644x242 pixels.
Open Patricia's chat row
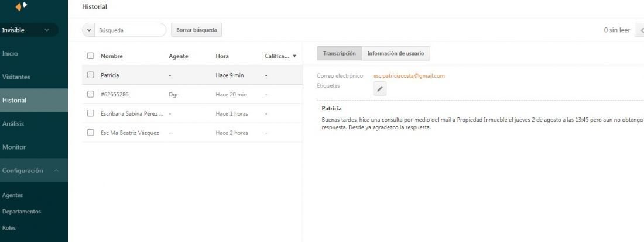(193, 75)
